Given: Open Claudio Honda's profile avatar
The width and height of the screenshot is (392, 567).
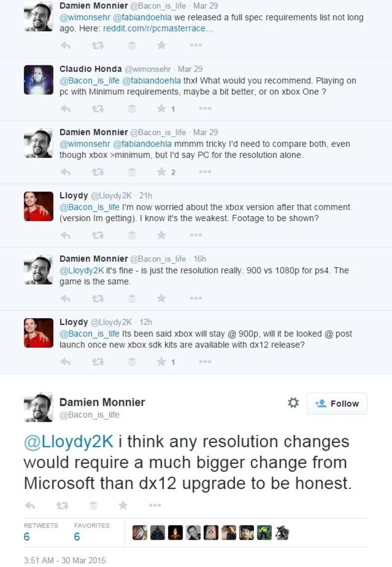Looking at the screenshot, I should coord(39,80).
